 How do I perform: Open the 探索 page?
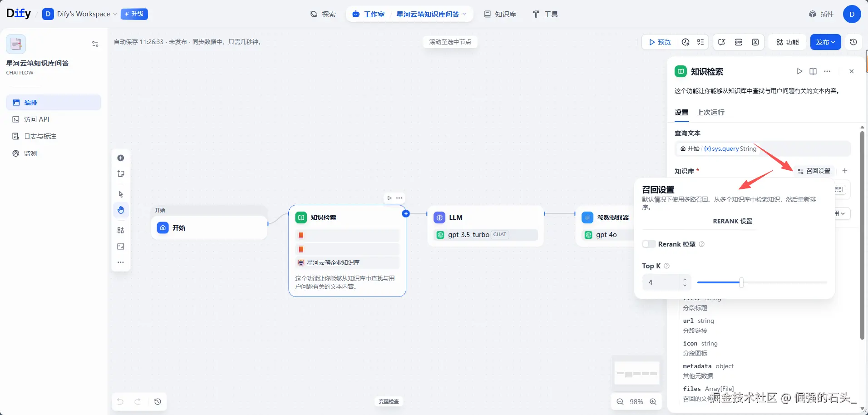pyautogui.click(x=323, y=14)
